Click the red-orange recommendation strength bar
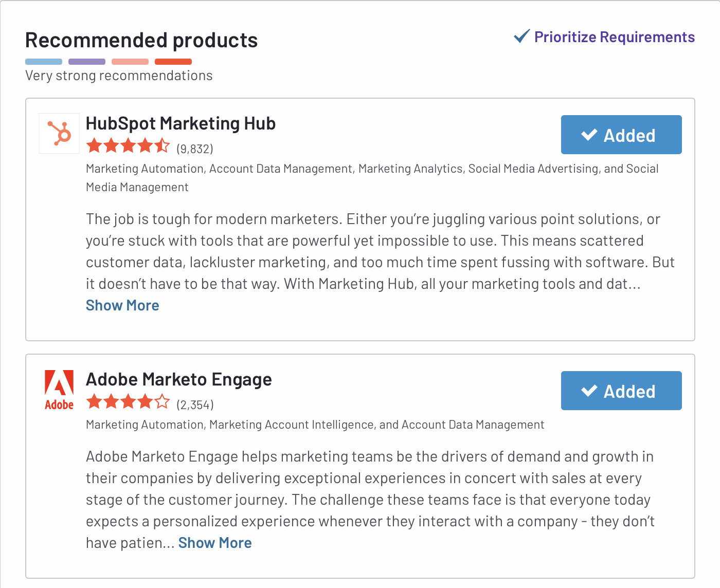 click(x=173, y=62)
